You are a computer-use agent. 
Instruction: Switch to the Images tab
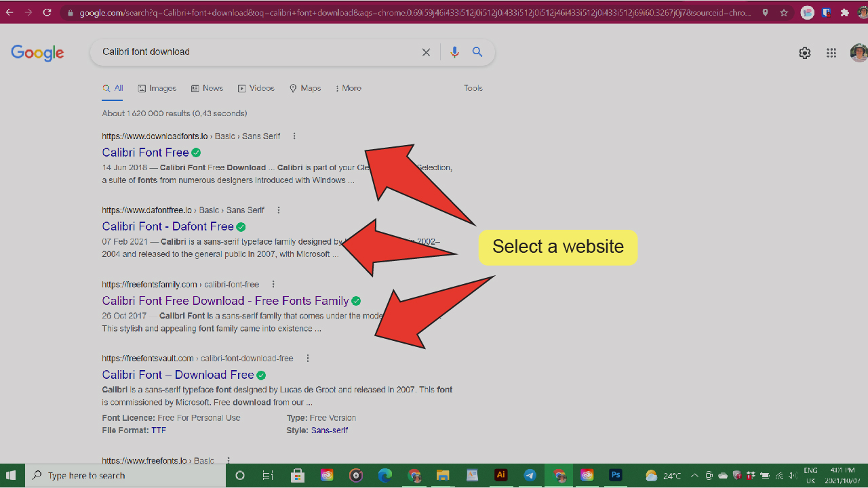157,88
